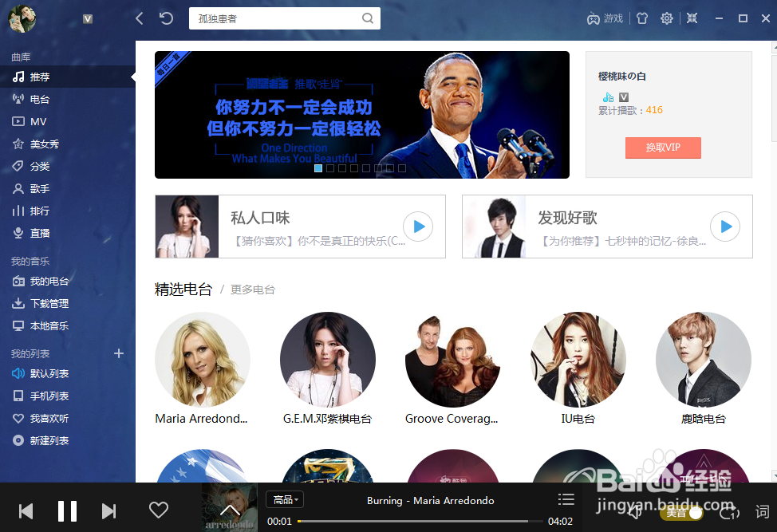Click the 换取VIP button
This screenshot has height=532, width=777.
point(663,148)
